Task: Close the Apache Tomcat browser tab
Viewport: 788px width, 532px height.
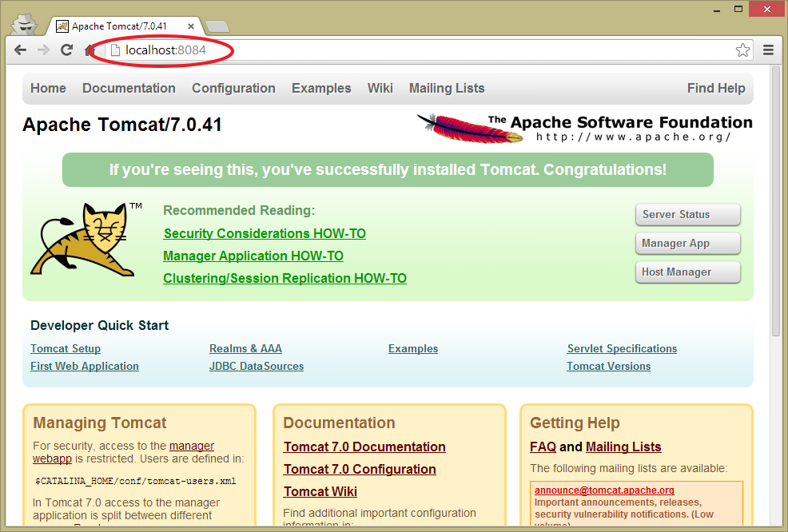Action: click(x=191, y=26)
